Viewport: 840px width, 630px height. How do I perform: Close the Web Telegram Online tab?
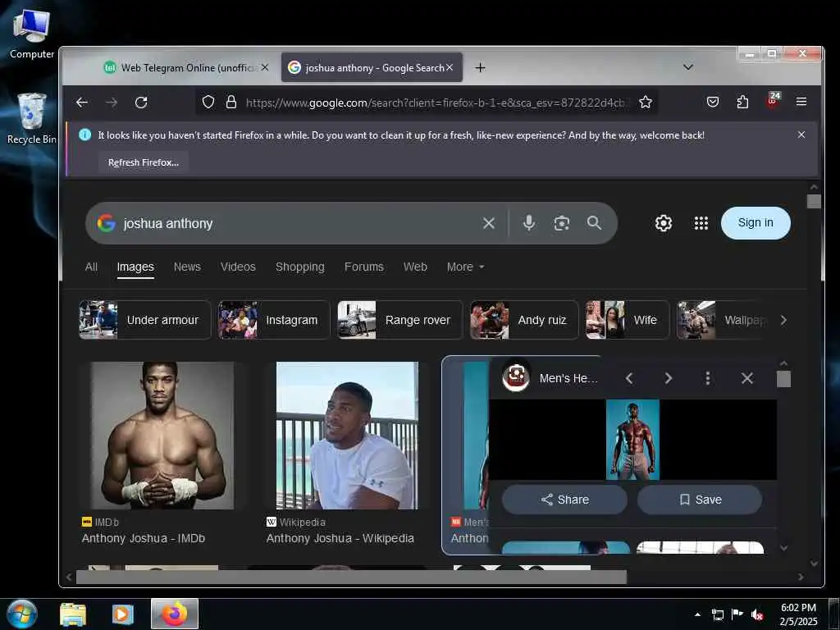[x=265, y=67]
